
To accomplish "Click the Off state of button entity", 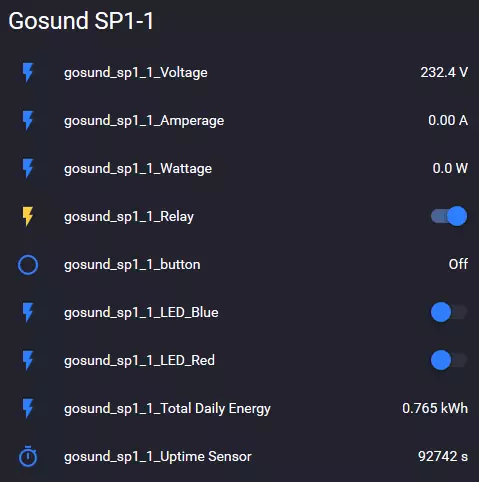I will pyautogui.click(x=458, y=264).
